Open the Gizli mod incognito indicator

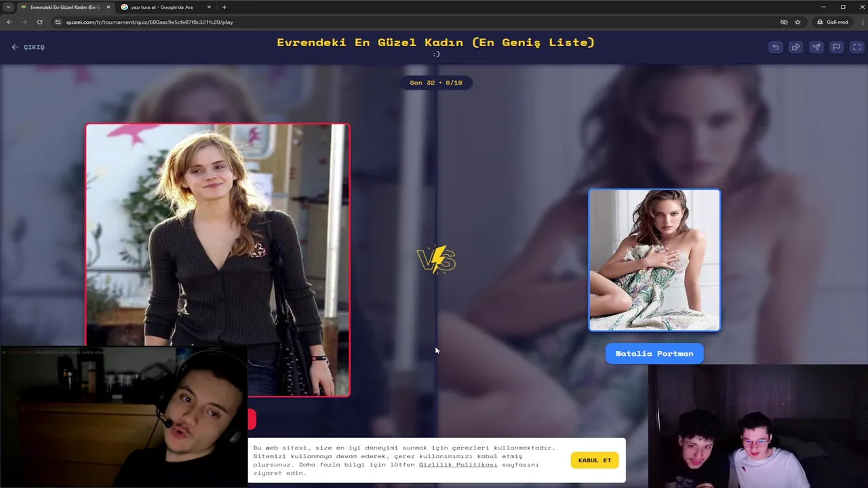coord(833,22)
